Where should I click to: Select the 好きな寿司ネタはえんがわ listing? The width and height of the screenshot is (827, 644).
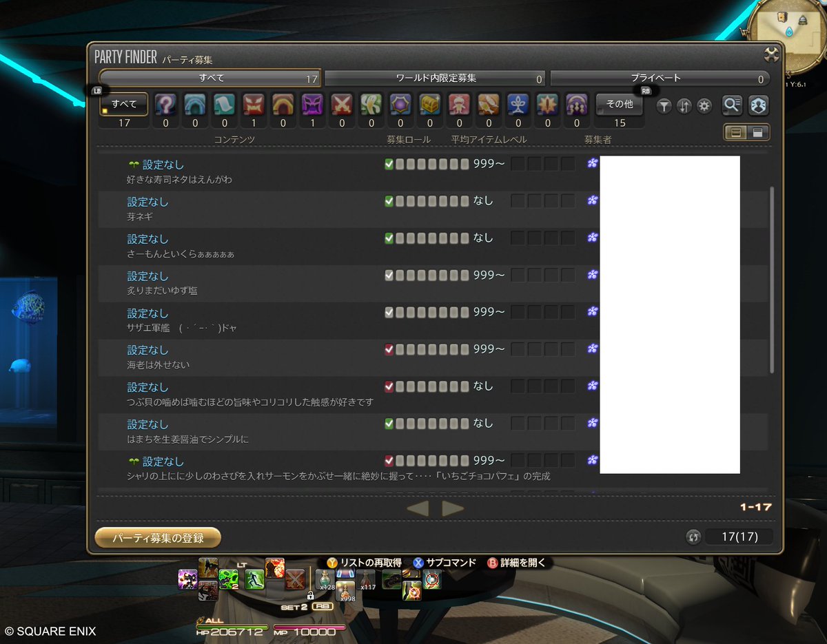coord(432,172)
